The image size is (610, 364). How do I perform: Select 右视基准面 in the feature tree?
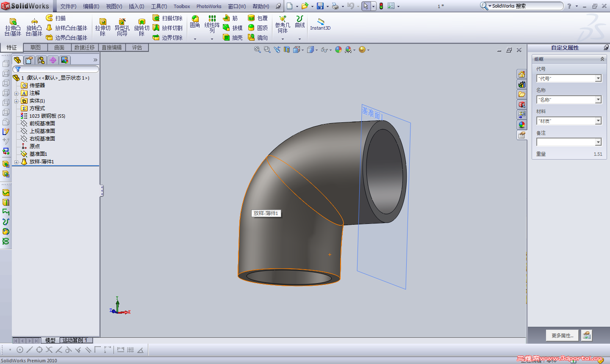[42, 139]
